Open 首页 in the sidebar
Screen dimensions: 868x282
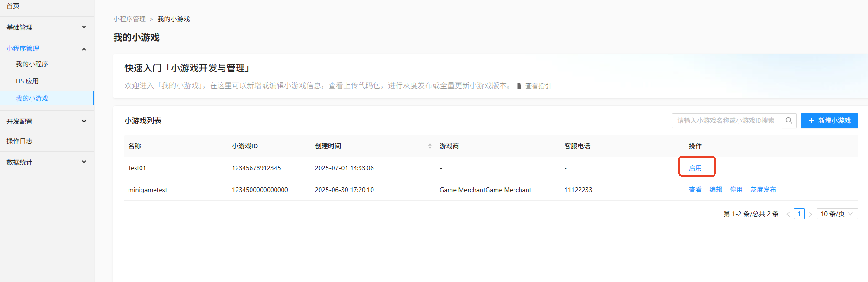pos(13,6)
